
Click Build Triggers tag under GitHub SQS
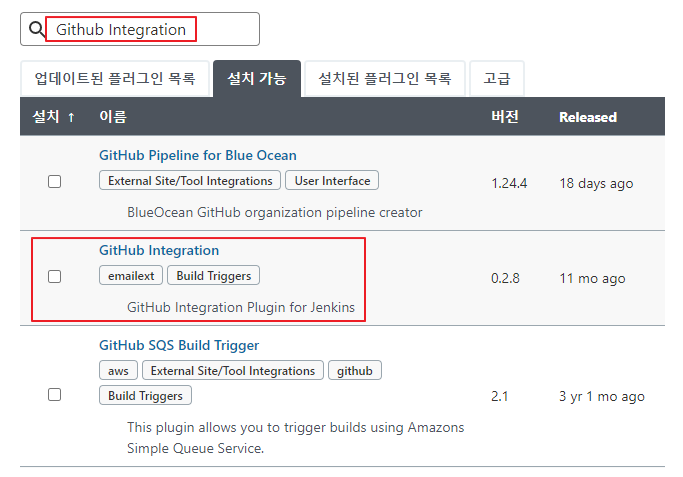pyautogui.click(x=145, y=396)
